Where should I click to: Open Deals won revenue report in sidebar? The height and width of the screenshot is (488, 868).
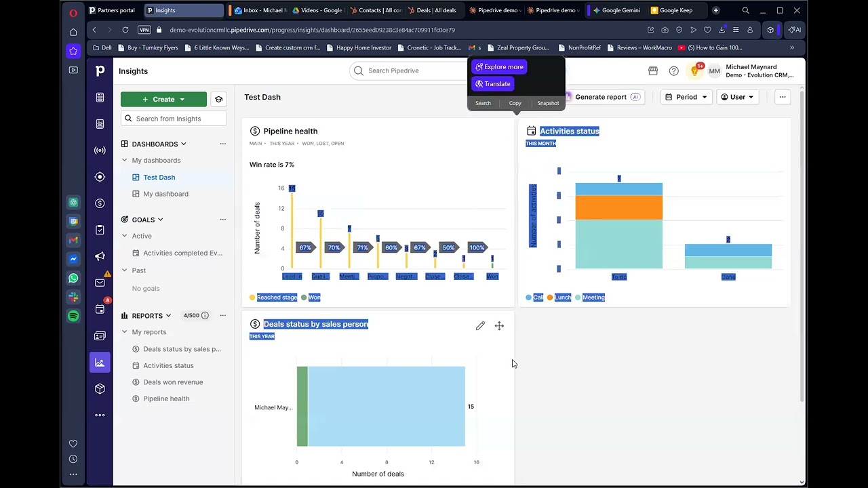coord(173,382)
